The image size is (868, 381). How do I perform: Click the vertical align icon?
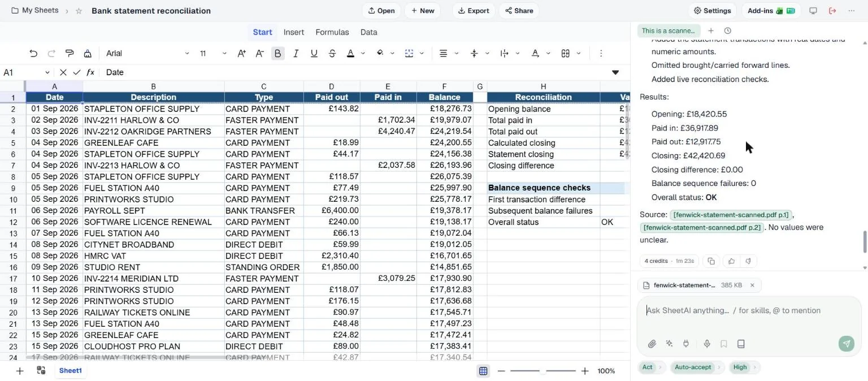coord(474,53)
